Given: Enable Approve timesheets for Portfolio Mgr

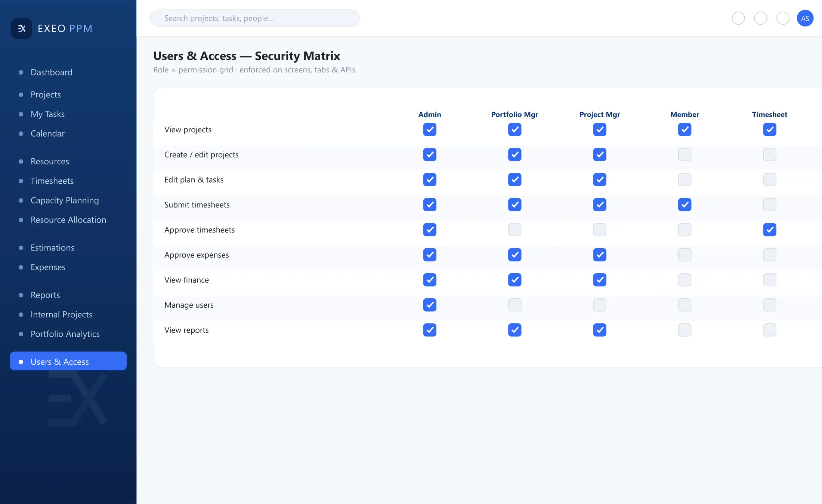Looking at the screenshot, I should tap(514, 230).
